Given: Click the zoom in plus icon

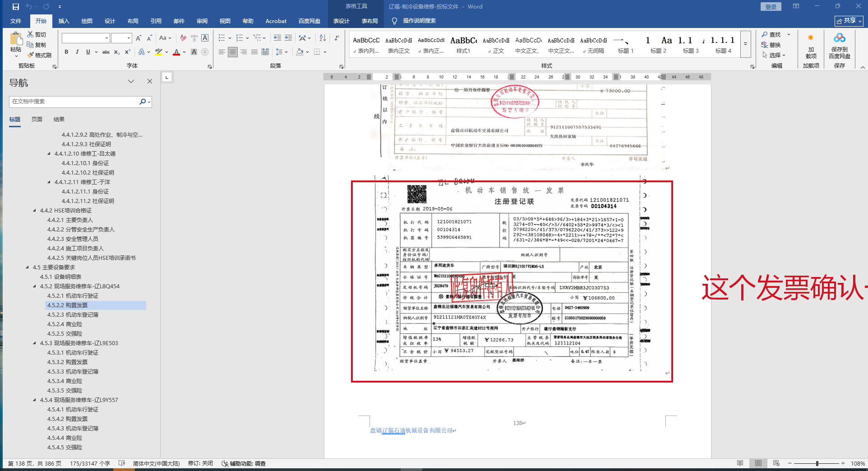Looking at the screenshot, I should (x=843, y=463).
